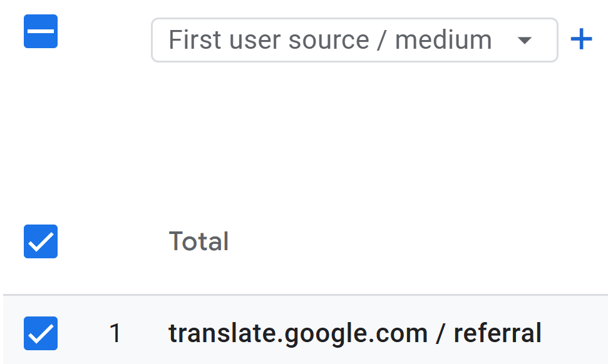Uncheck the Total row checkbox
608x364 pixels.
[x=41, y=241]
